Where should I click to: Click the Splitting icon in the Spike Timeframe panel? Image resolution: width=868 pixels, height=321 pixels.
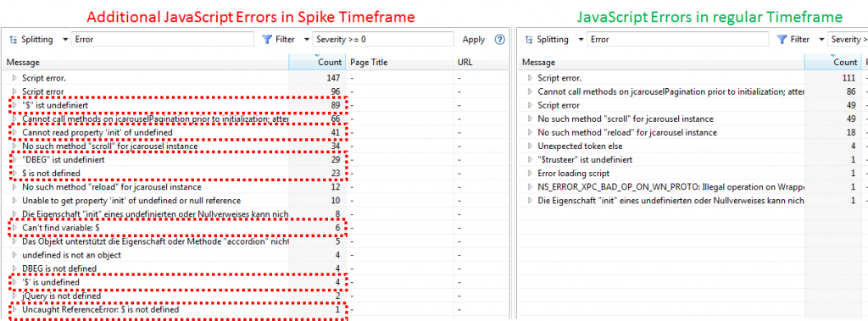(x=14, y=40)
